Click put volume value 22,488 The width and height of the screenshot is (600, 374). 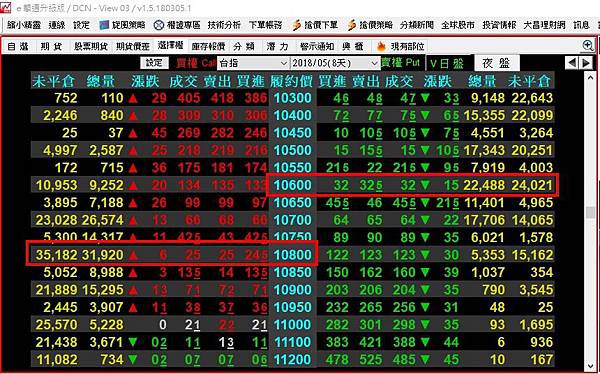click(x=484, y=186)
